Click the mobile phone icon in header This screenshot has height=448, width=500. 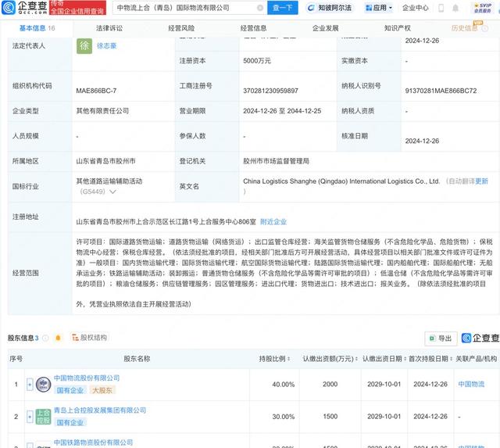pos(441,8)
